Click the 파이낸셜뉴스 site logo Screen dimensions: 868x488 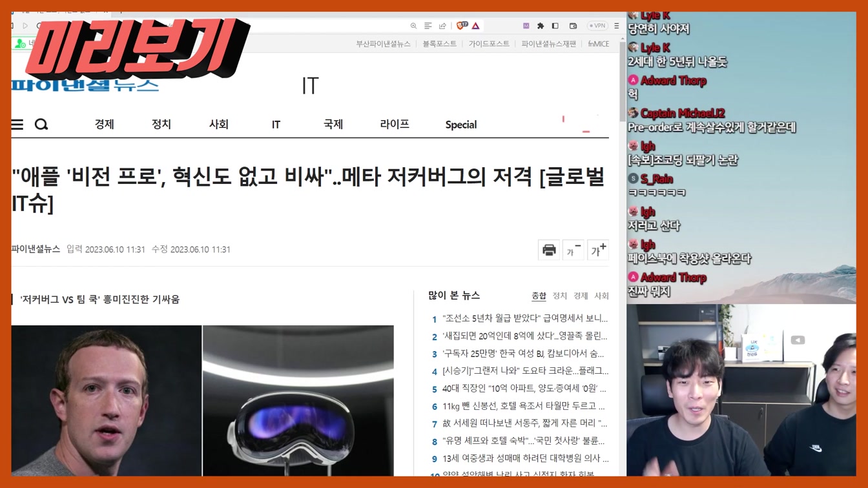pos(85,85)
